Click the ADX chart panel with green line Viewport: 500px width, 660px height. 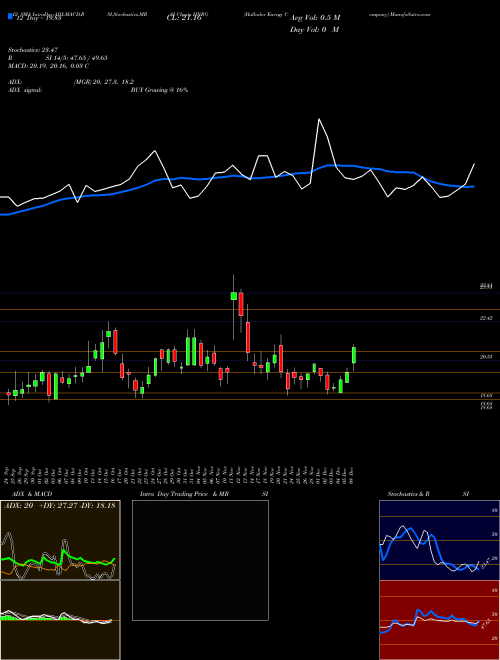pyautogui.click(x=60, y=540)
